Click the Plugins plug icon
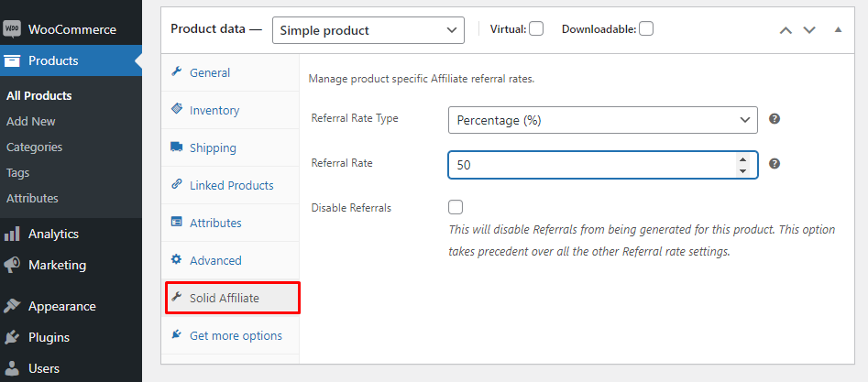The image size is (868, 382). tap(12, 337)
